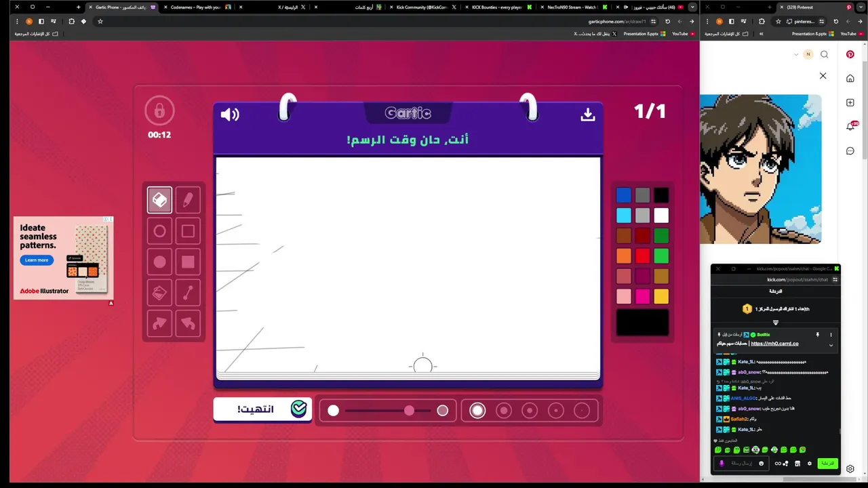Download the current drawing
This screenshot has width=868, height=488.
[x=588, y=115]
